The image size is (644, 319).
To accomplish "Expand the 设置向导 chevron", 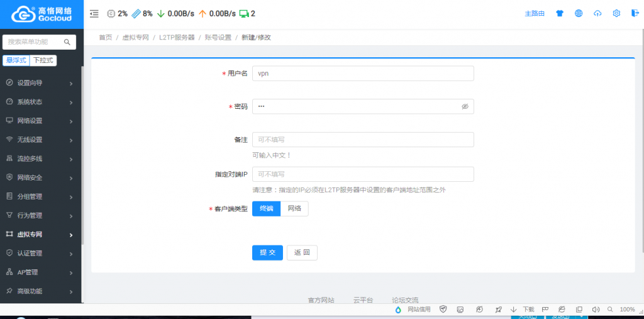I will (x=72, y=84).
